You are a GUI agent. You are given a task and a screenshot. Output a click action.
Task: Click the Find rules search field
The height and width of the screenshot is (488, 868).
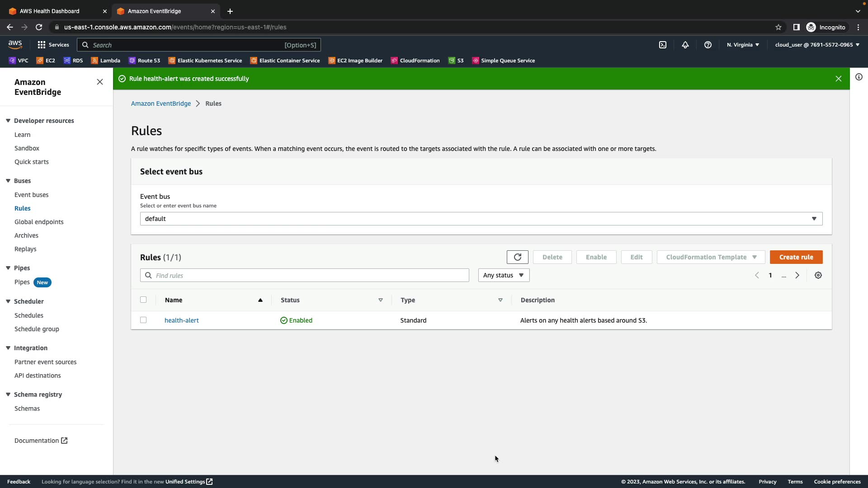pos(310,275)
